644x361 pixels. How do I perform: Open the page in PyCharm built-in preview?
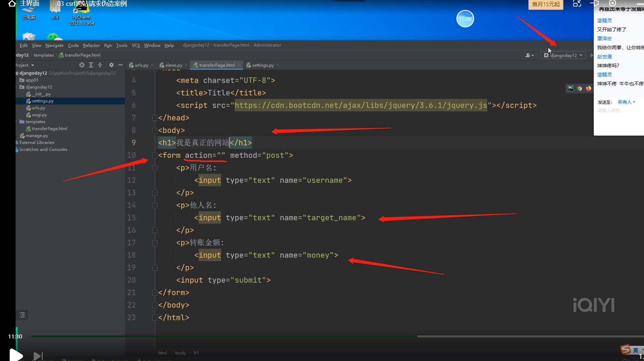click(x=570, y=89)
